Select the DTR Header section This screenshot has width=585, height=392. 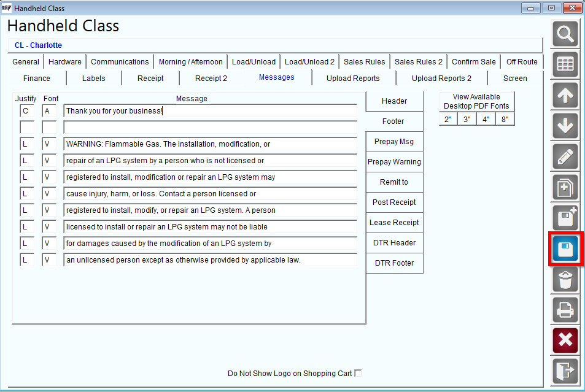394,243
